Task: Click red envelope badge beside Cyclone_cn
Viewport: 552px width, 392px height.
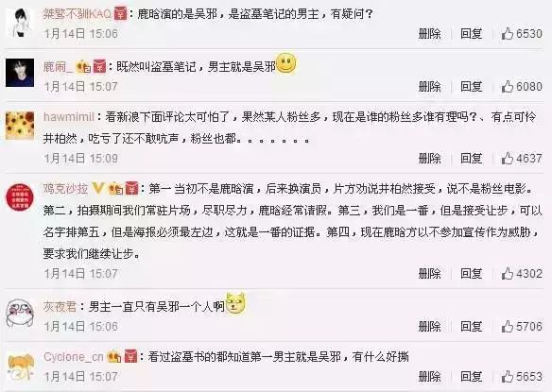Action: pos(130,357)
